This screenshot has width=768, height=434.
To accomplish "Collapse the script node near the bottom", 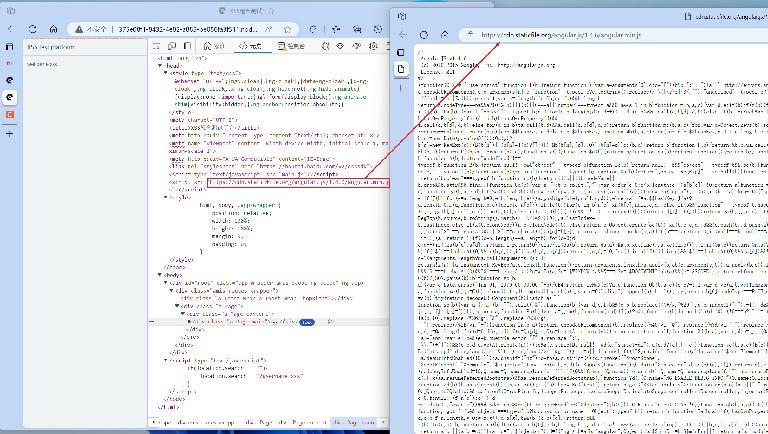I will click(166, 361).
